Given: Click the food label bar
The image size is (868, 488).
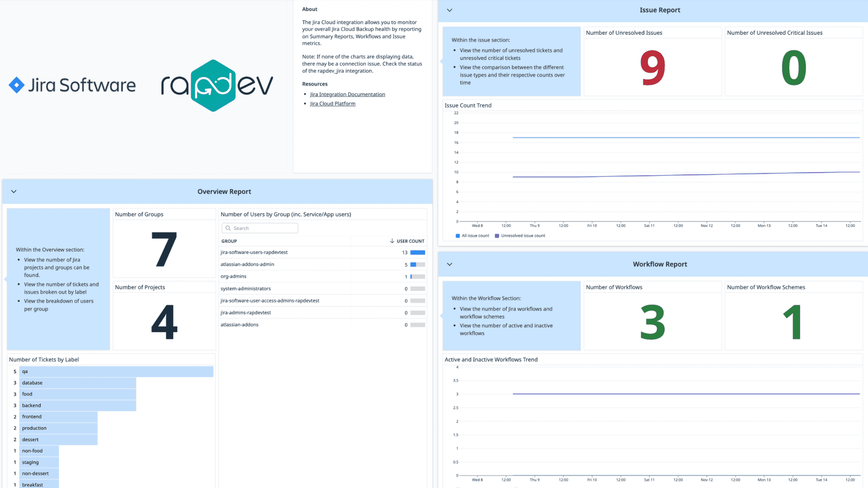Looking at the screenshot, I should (78, 394).
